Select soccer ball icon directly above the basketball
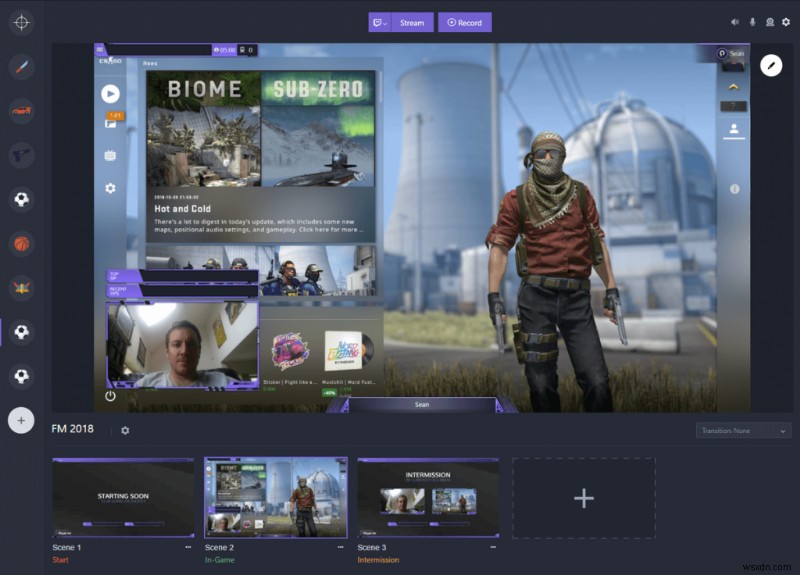800x575 pixels. point(21,199)
